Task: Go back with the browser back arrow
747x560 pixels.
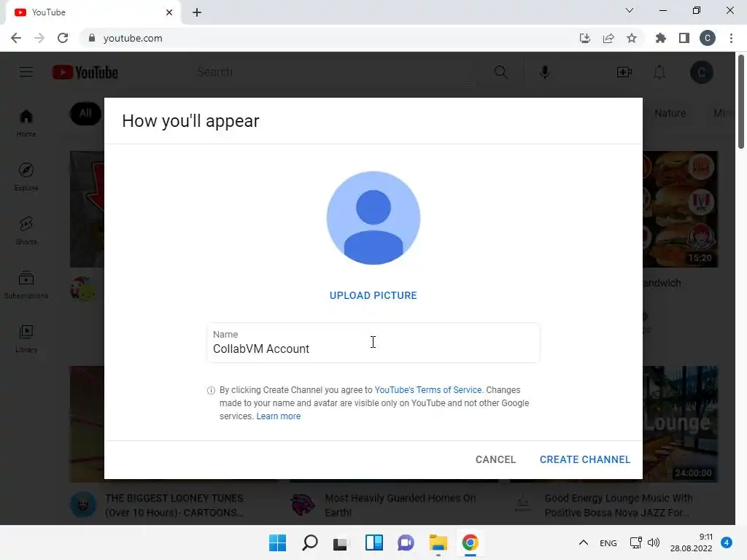Action: [16, 38]
